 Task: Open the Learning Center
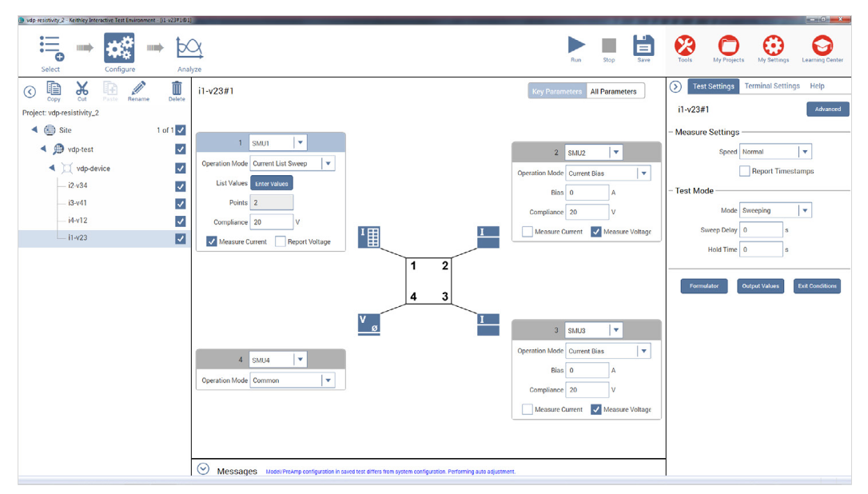click(822, 46)
